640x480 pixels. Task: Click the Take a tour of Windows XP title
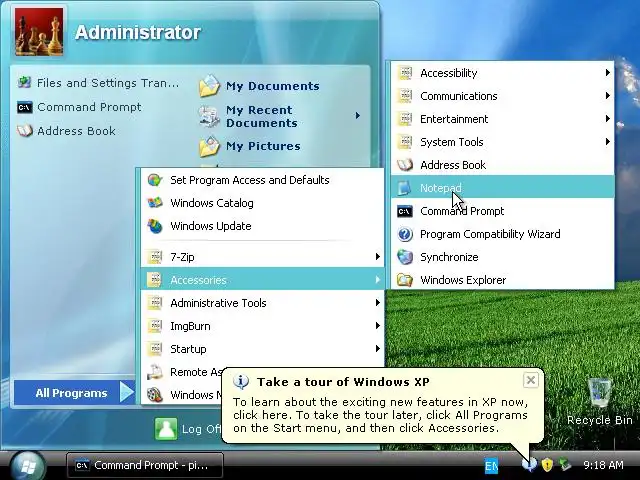coord(343,382)
